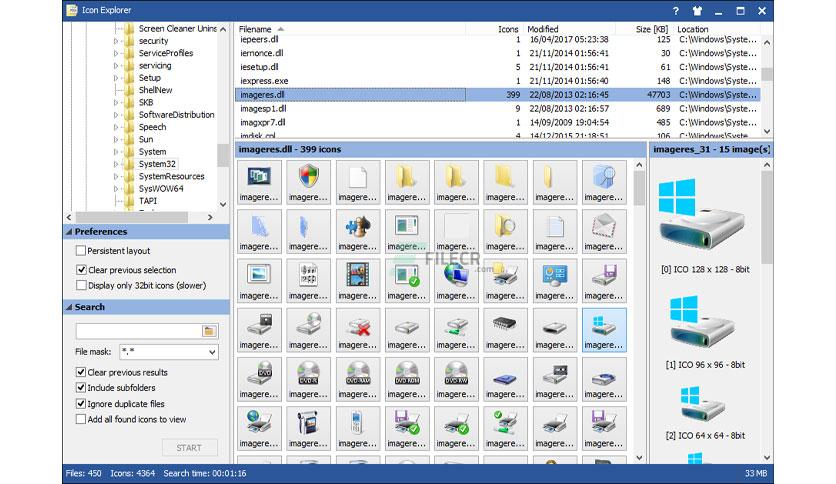This screenshot has height=484, width=836.
Task: Select the mobile phone icon thumbnail
Action: pyautogui.click(x=357, y=428)
